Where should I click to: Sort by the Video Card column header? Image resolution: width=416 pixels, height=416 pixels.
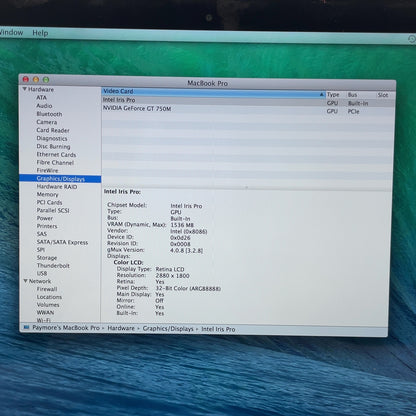(x=213, y=92)
